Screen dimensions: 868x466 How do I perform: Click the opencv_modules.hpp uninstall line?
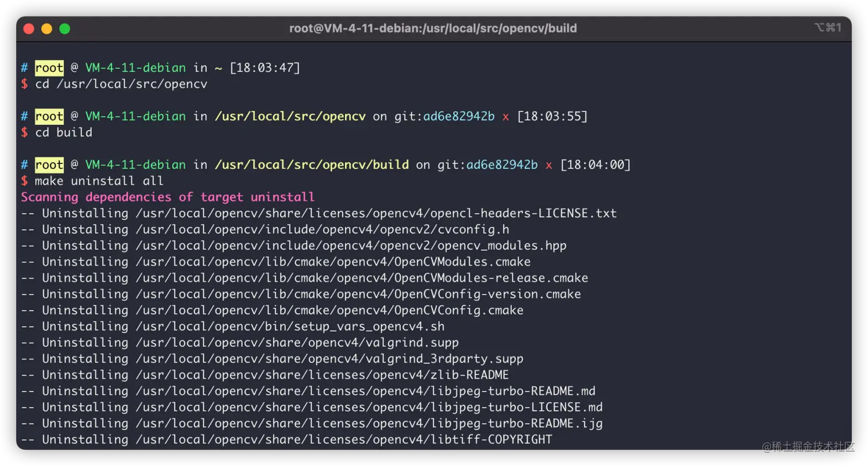click(293, 246)
